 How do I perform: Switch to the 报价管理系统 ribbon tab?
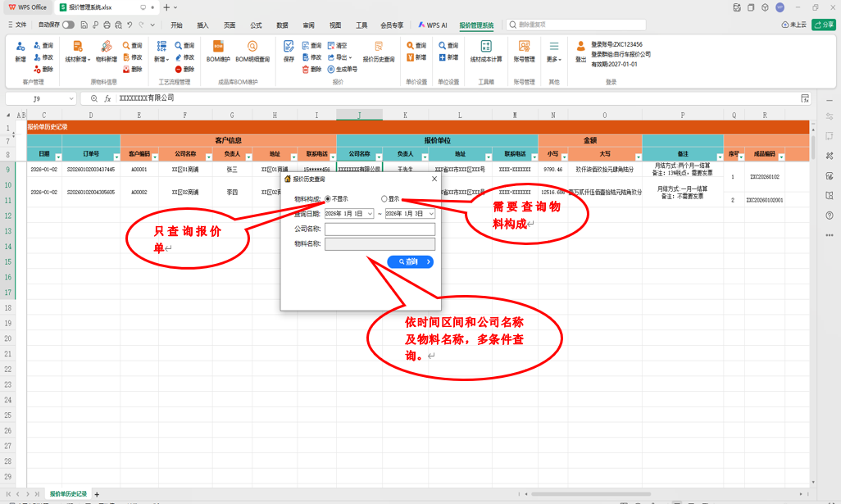476,25
